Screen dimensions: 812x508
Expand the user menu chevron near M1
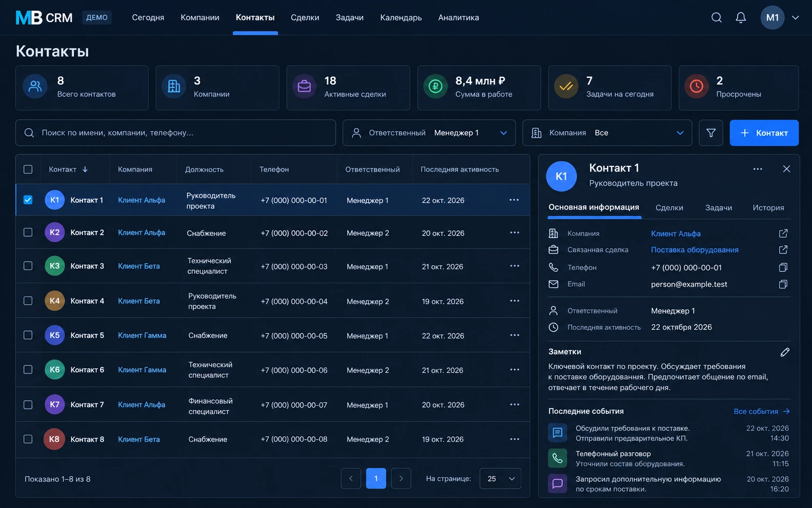(x=795, y=17)
